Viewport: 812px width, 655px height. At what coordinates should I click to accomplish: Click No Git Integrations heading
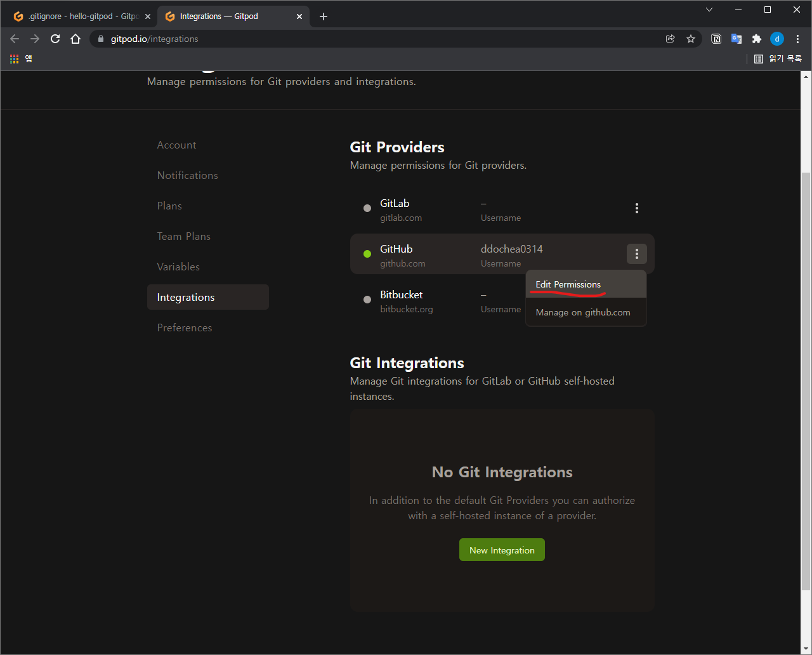tap(502, 472)
